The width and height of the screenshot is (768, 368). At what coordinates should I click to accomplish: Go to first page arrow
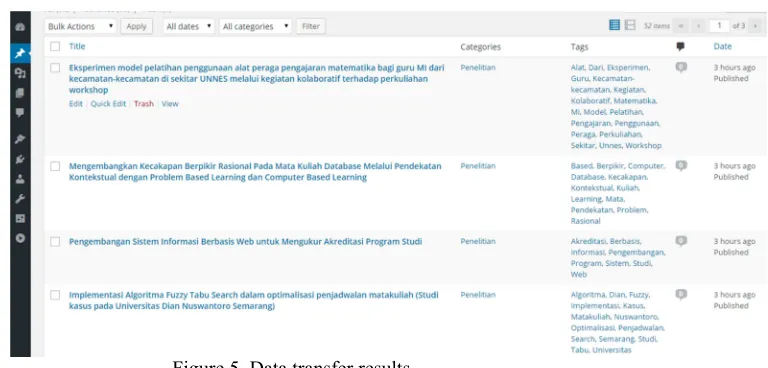[x=680, y=25]
